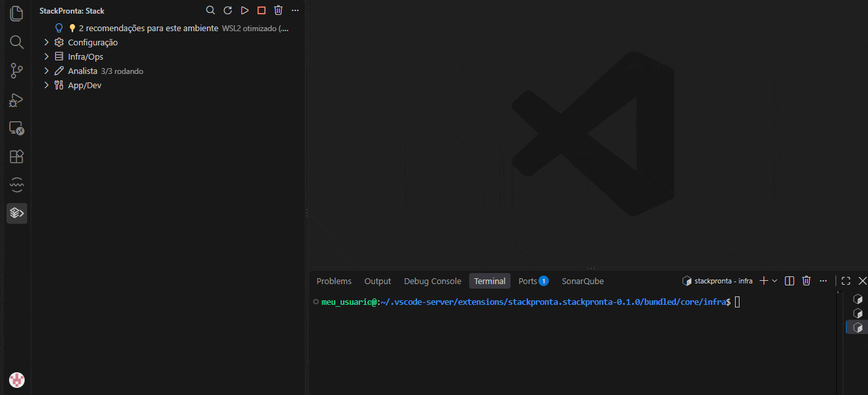Viewport: 868px width, 395px height.
Task: Expand the Infra/Ops tree node
Action: pyautogui.click(x=46, y=56)
